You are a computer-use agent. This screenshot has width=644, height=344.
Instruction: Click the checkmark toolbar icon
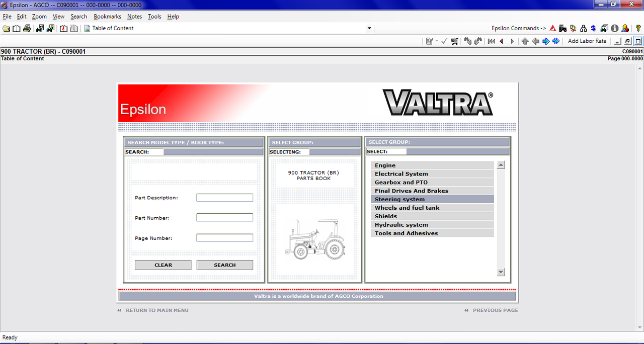444,41
